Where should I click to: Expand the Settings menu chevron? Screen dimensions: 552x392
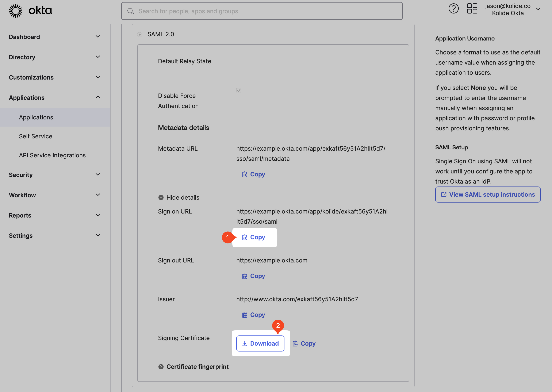pyautogui.click(x=98, y=235)
